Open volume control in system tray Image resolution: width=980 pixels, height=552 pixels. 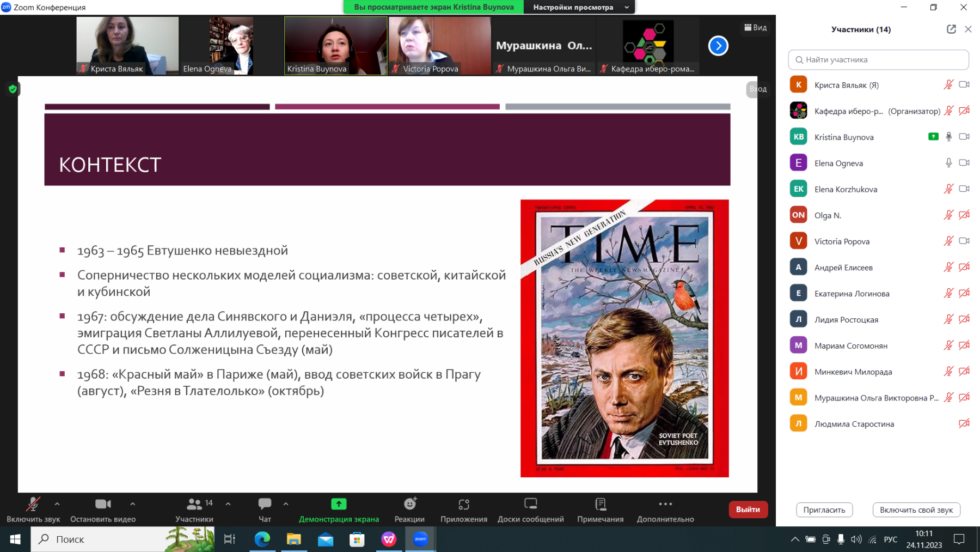click(x=856, y=539)
